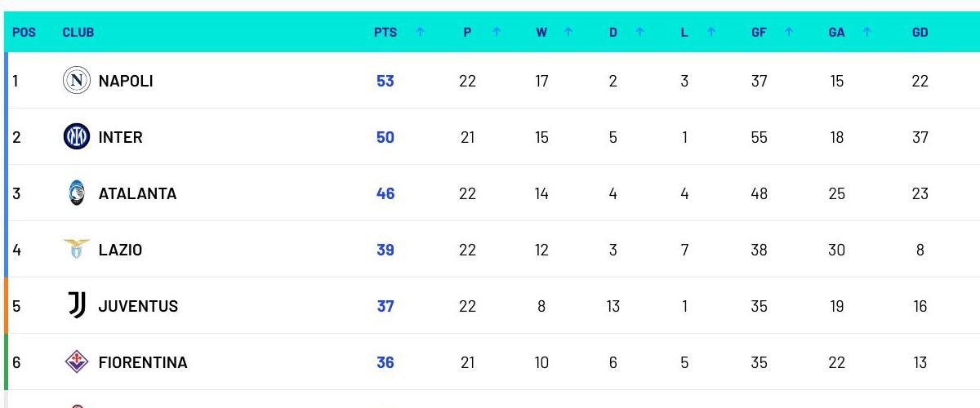Image resolution: width=980 pixels, height=408 pixels.
Task: Click the Juventus logo icon
Action: coord(77,305)
